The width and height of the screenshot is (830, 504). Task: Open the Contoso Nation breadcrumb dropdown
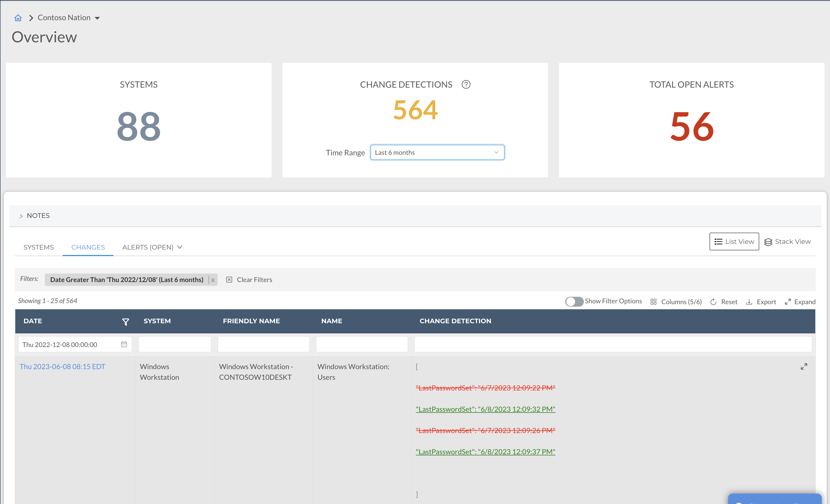[x=97, y=18]
